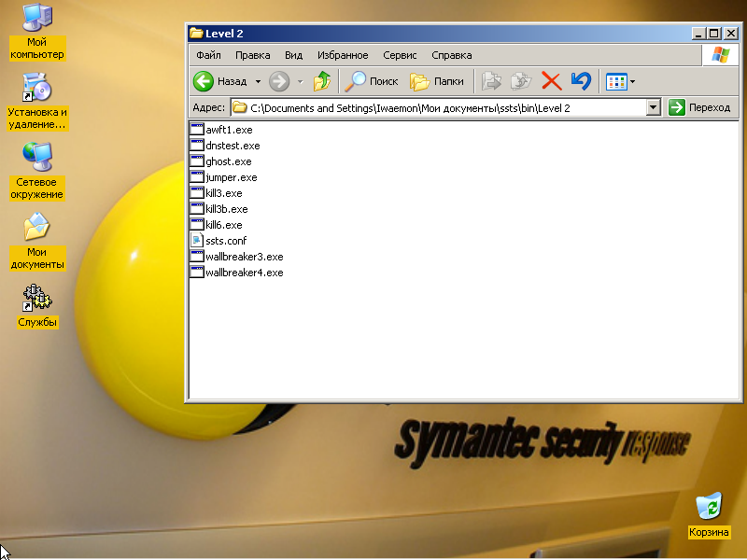Click the Views toolbar icon

(x=616, y=82)
